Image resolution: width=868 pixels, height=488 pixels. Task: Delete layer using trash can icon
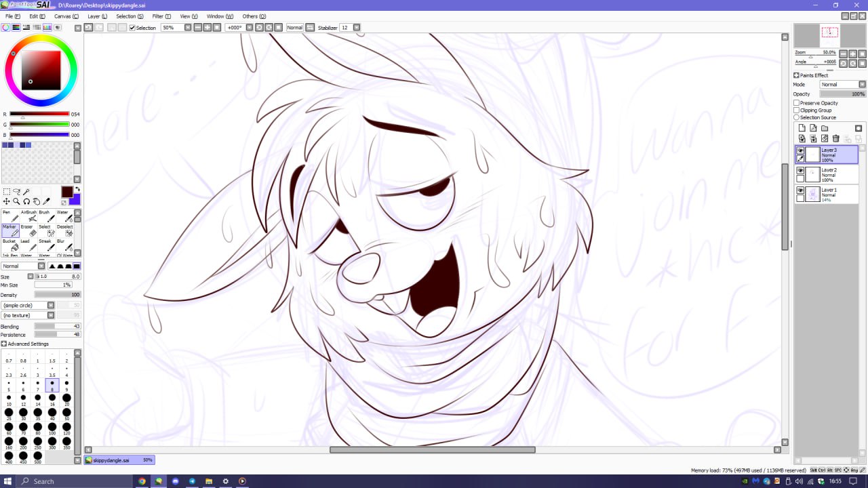point(835,138)
